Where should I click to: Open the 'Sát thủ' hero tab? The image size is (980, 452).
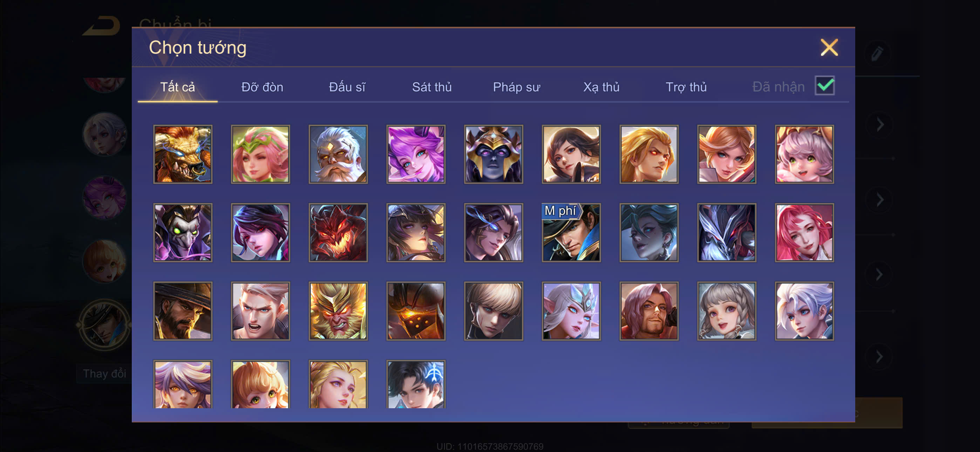pos(432,87)
